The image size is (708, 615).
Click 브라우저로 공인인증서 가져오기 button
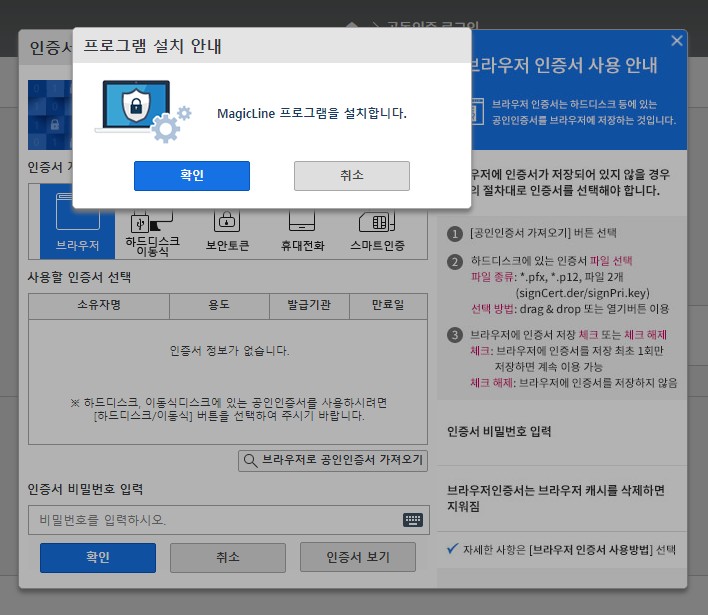tap(333, 461)
